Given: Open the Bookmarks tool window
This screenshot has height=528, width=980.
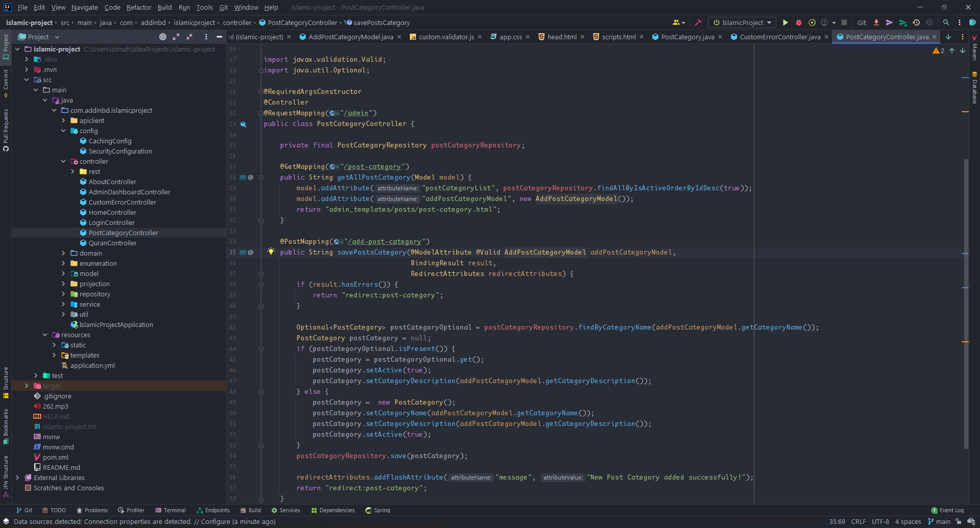Looking at the screenshot, I should 6,426.
